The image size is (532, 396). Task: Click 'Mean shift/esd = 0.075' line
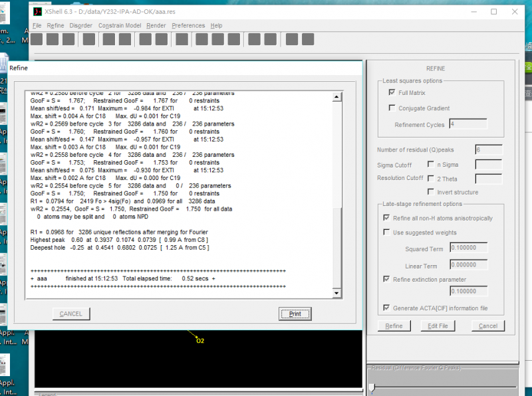coord(127,170)
